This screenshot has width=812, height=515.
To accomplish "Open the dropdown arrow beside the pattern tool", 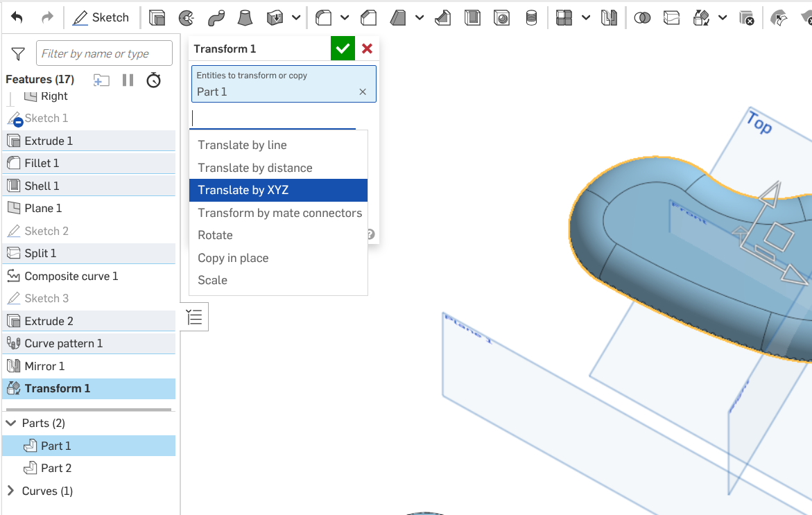I will click(x=586, y=18).
